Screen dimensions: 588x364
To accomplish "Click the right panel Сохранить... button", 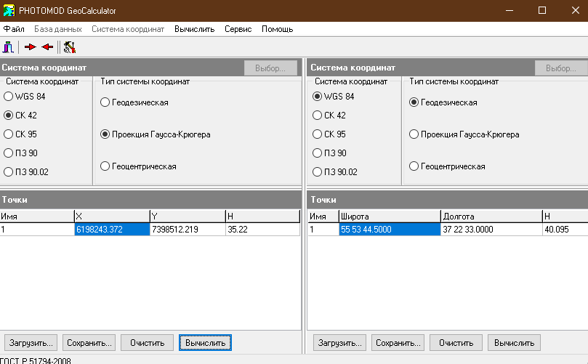I will [398, 343].
